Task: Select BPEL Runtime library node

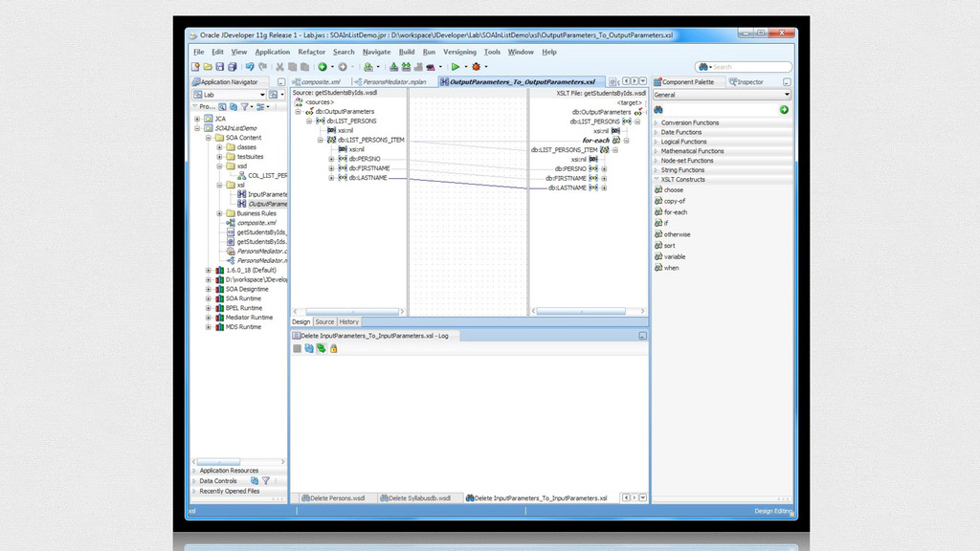Action: click(243, 308)
